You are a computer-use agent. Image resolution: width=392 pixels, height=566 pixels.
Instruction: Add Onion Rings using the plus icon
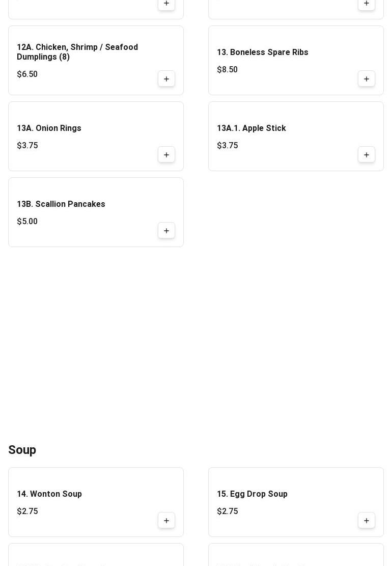(166, 155)
